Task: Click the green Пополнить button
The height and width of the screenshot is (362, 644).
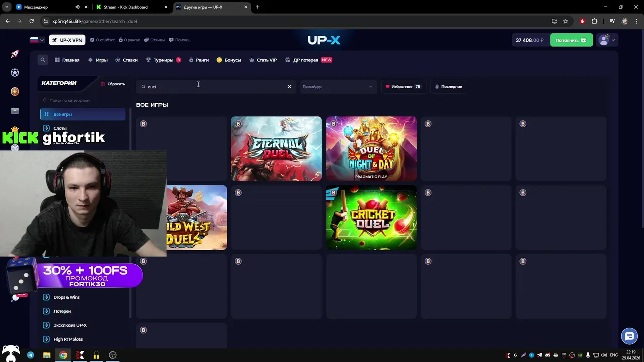Action: [572, 40]
